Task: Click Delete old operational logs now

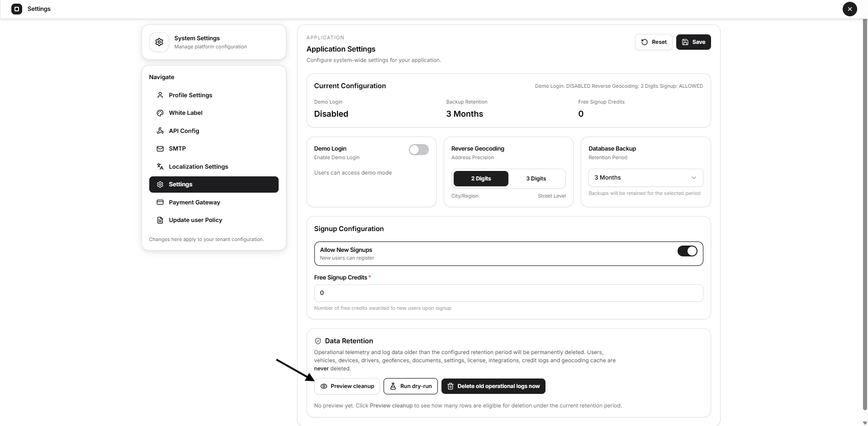Action: tap(493, 386)
